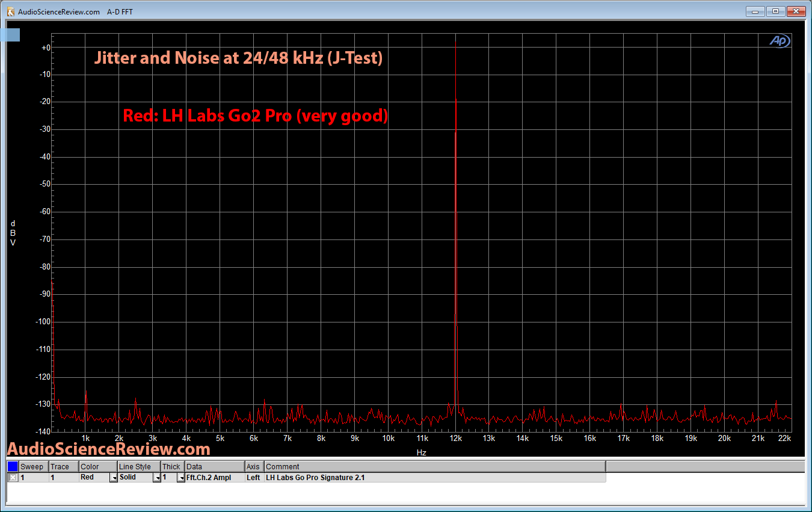
Task: Click the A-D FFT window title icon
Action: click(x=10, y=11)
